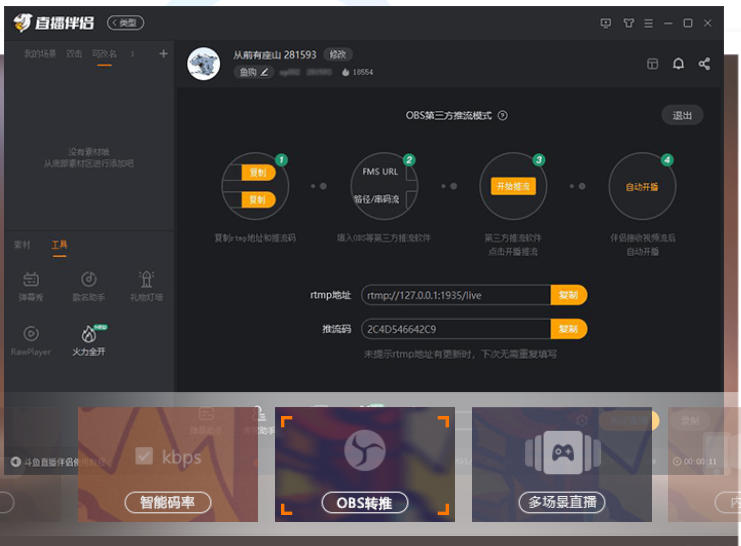Launch the RawPlayer tool

tap(31, 340)
